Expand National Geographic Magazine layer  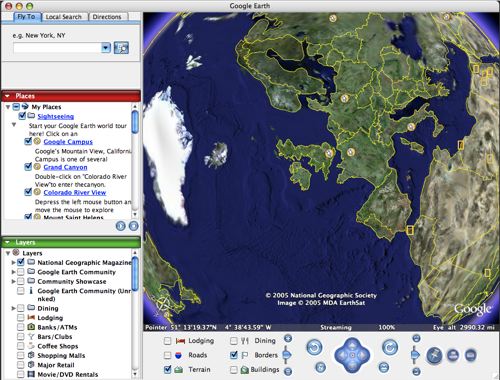pyautogui.click(x=13, y=263)
